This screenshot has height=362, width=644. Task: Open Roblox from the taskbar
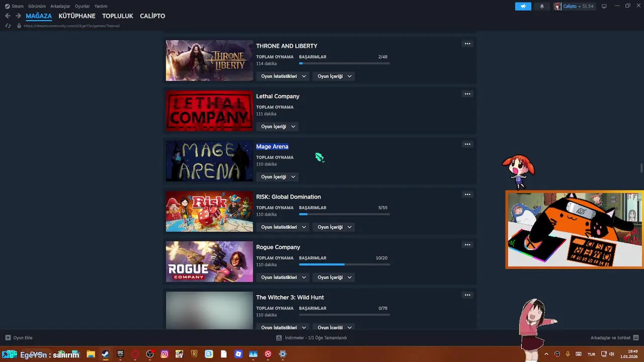(238, 354)
